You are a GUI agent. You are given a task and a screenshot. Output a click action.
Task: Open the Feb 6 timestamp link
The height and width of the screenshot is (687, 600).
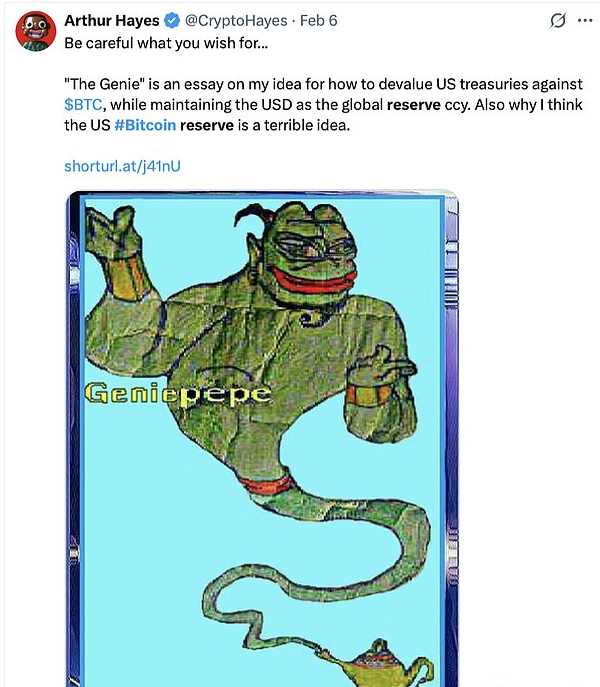[319, 21]
